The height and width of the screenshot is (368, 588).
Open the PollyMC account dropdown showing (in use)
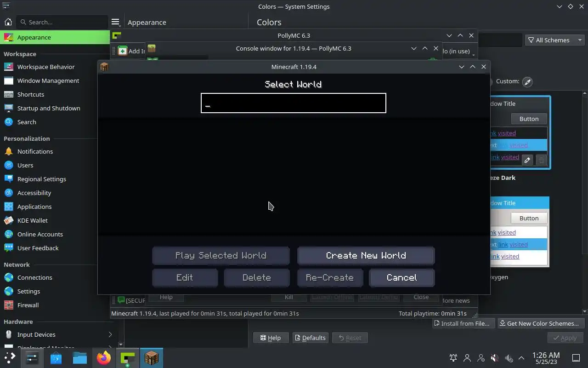(458, 52)
